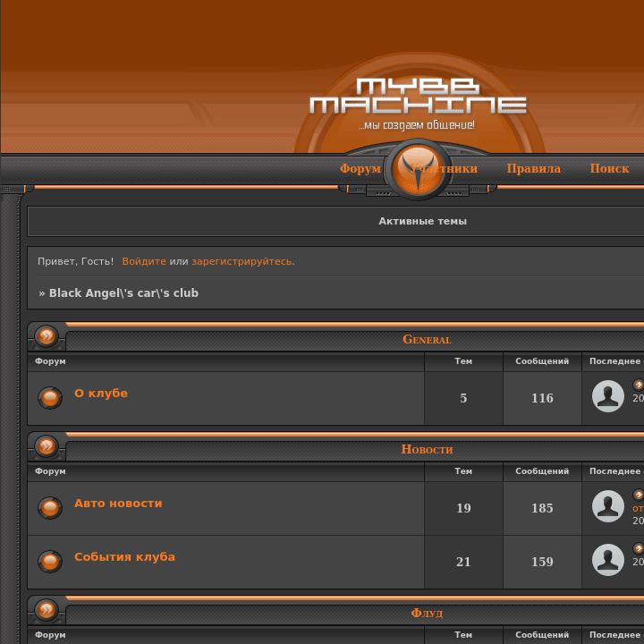
Task: Click message count 116 for О клубе
Action: (x=542, y=398)
